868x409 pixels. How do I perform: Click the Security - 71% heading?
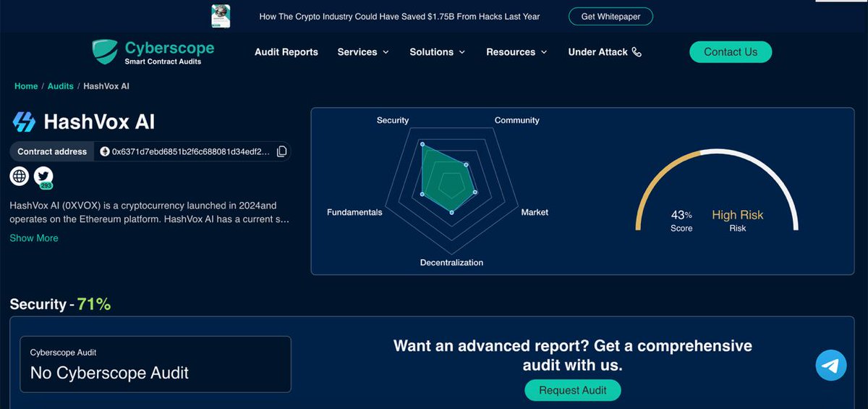pos(60,304)
